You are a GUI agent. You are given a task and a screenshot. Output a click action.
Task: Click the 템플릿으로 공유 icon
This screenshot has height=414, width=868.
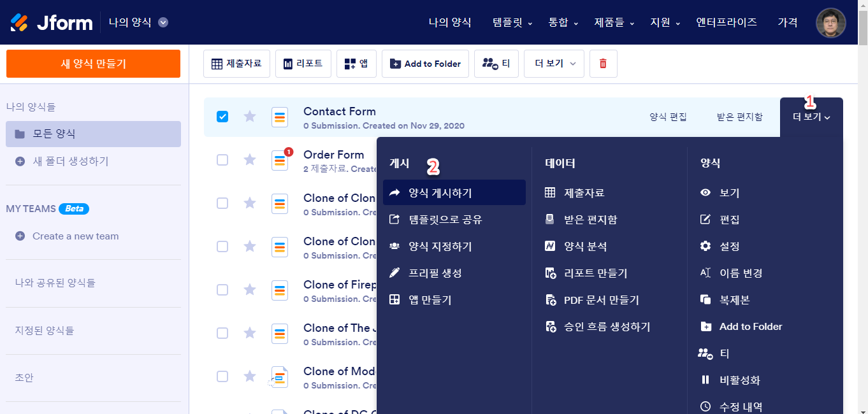pos(394,219)
